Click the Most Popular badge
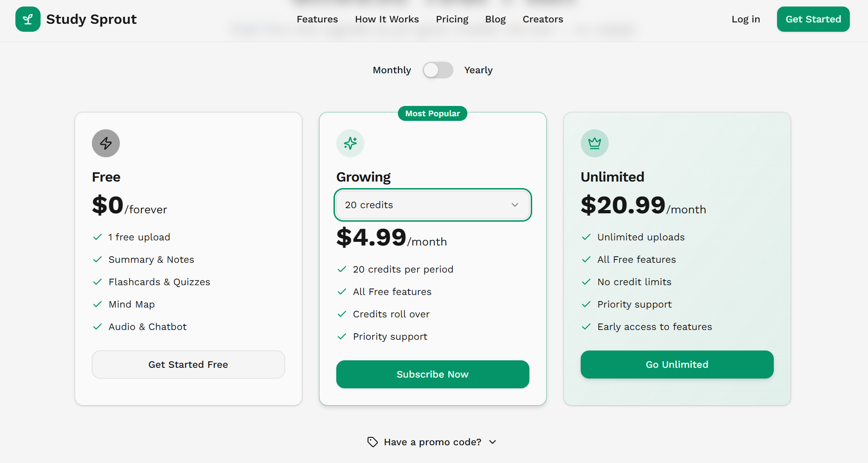 pos(432,113)
